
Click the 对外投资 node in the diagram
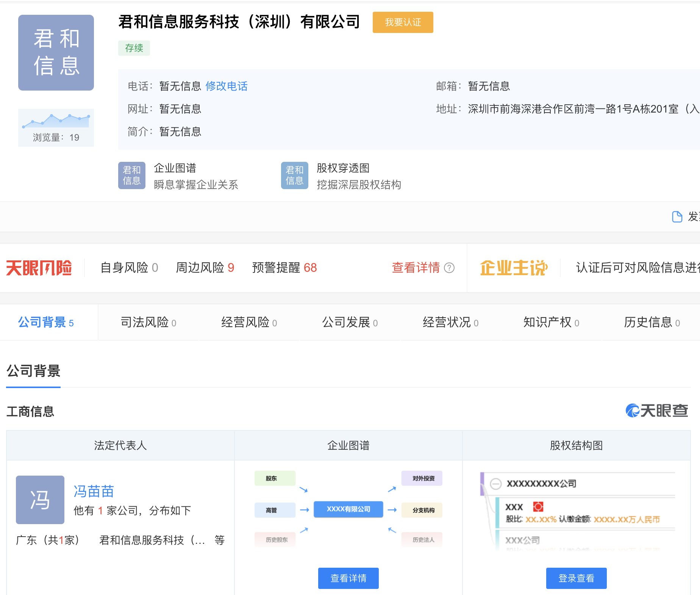coord(422,478)
